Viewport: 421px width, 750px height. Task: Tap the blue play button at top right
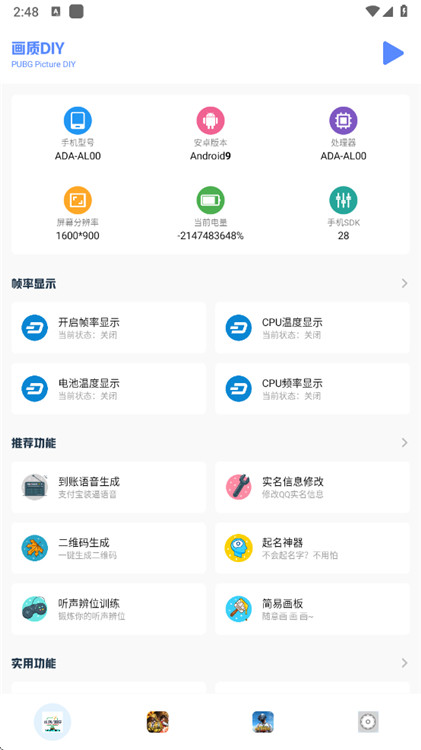pos(393,53)
